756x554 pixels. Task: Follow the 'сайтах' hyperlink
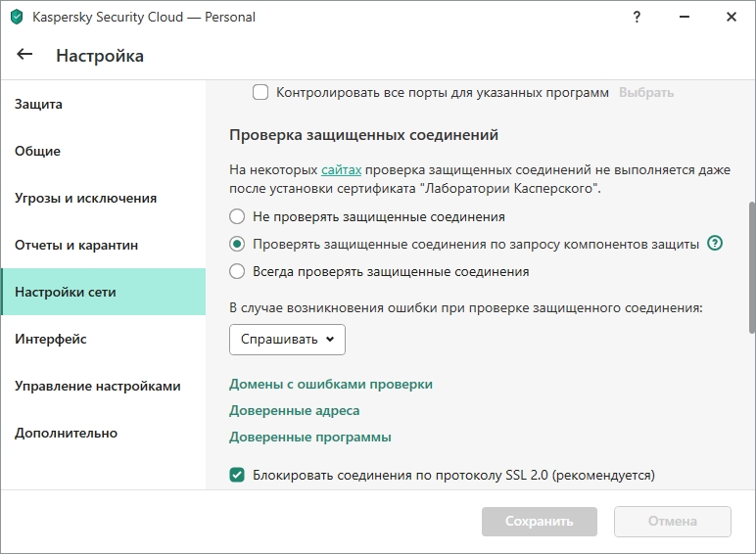tap(342, 170)
